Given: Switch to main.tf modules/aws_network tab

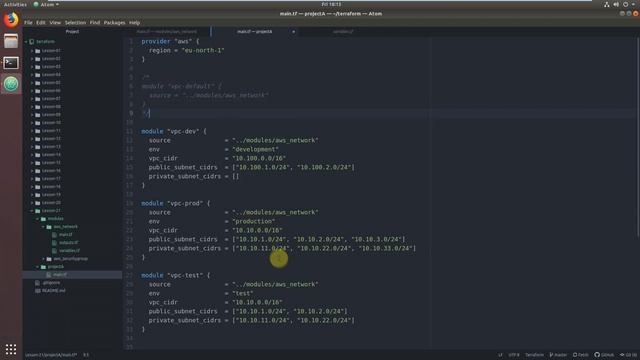Looking at the screenshot, I should [x=167, y=31].
